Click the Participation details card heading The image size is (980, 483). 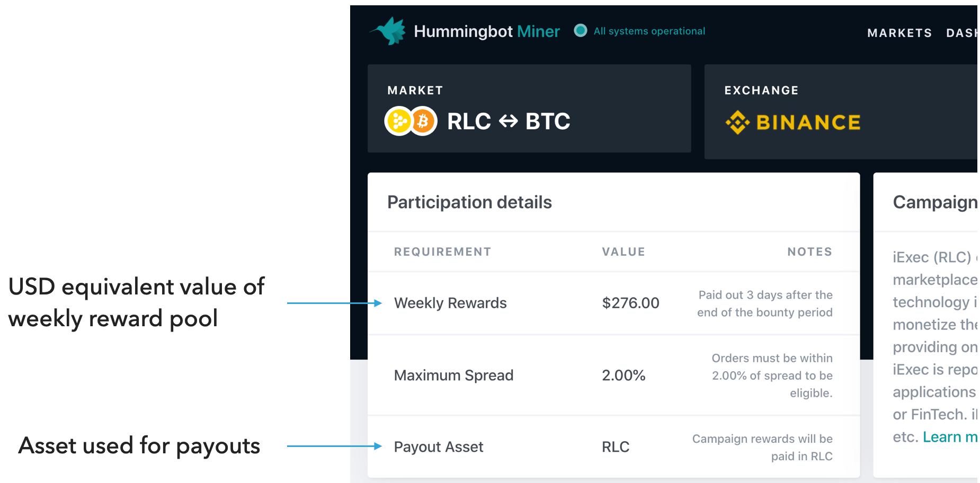[469, 202]
